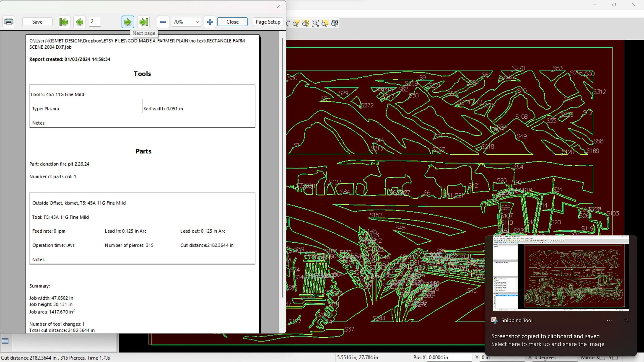This screenshot has height=362, width=644.
Task: Go to the first page of report
Action: point(64,22)
